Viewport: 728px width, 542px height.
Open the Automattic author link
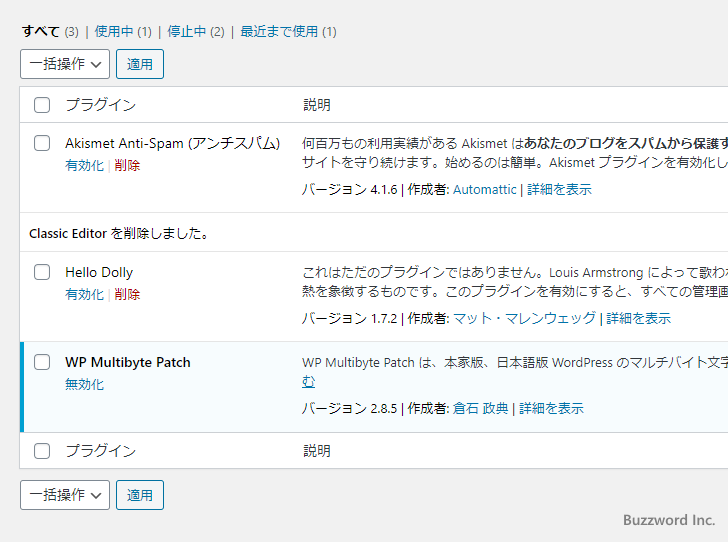[x=485, y=189]
